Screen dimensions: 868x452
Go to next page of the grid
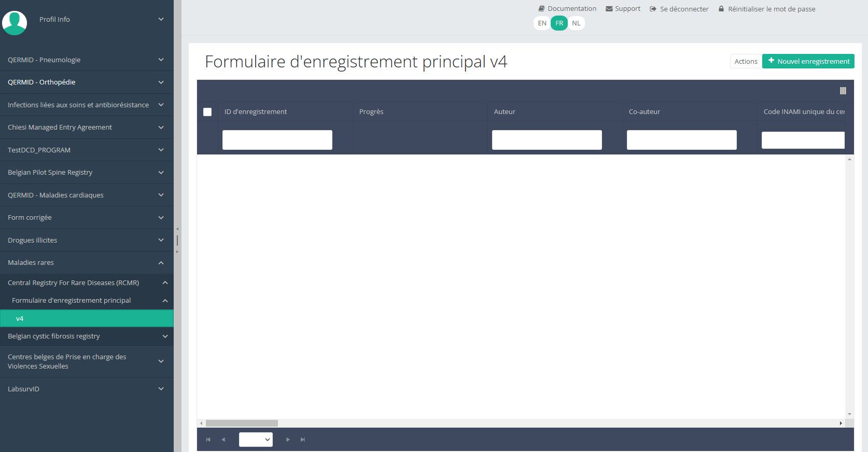click(x=288, y=440)
